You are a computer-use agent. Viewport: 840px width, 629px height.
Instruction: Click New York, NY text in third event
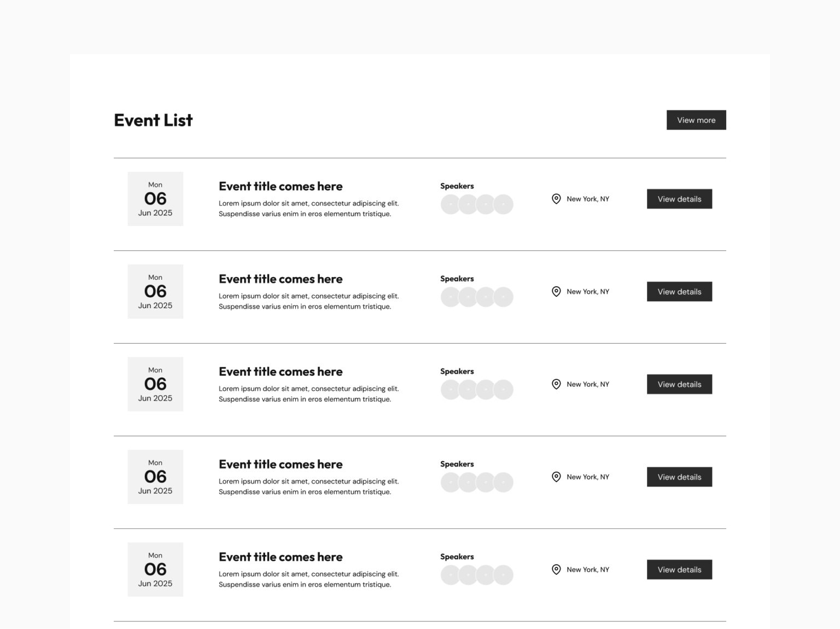(x=587, y=384)
